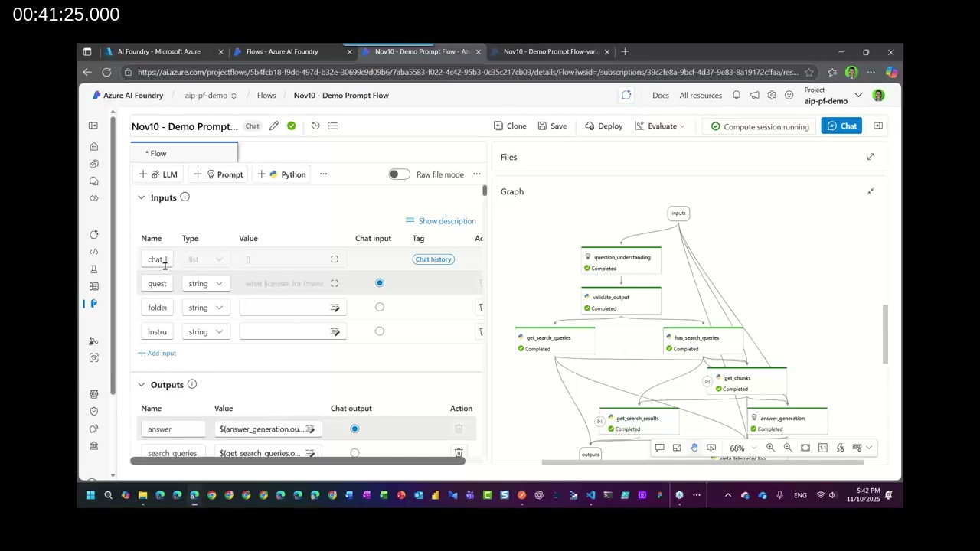Expand the Files panel
The width and height of the screenshot is (980, 551).
871,157
